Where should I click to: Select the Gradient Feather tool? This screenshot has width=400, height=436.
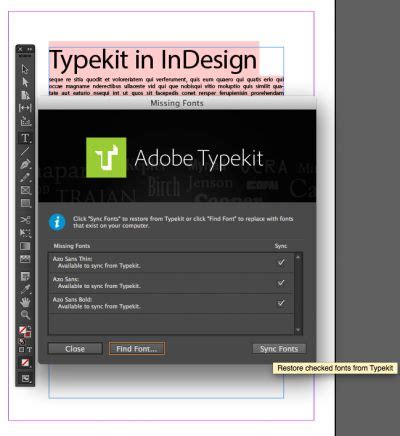tap(25, 259)
